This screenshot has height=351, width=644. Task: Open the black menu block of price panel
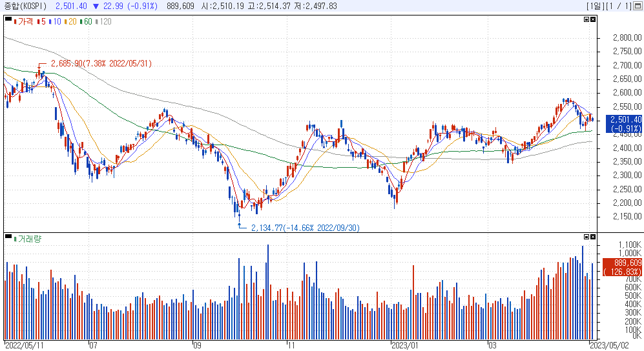coord(8,19)
